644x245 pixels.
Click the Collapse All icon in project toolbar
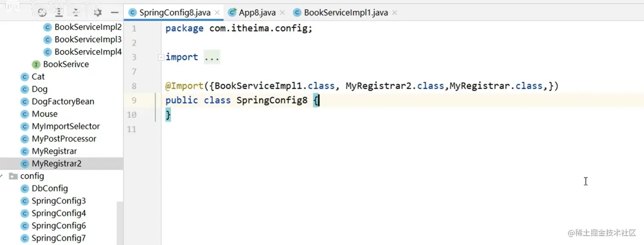(x=75, y=12)
